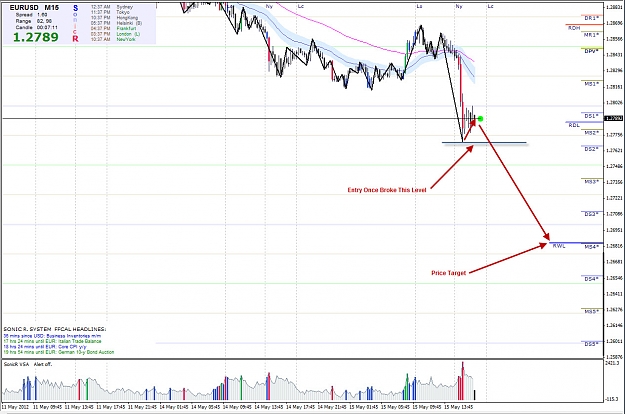625x414 pixels.
Task: Click the DS1* support level label
Action: pos(592,116)
